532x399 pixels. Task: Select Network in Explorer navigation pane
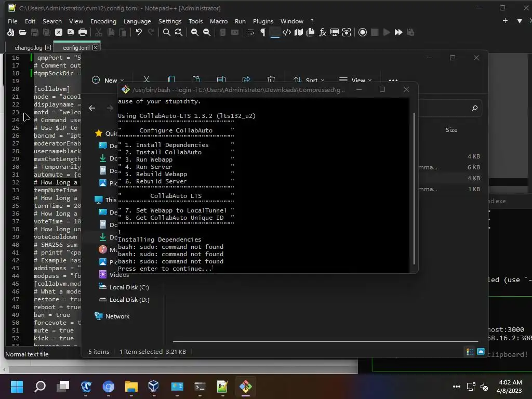[112, 316]
